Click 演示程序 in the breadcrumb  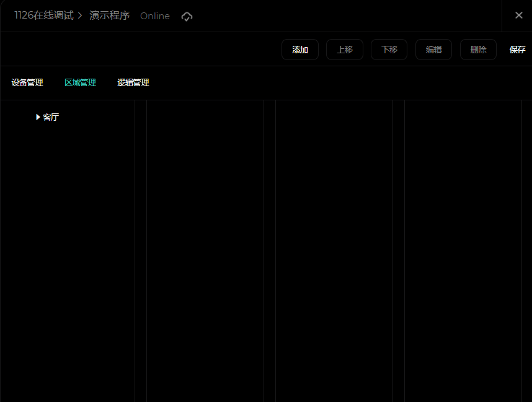tap(110, 15)
